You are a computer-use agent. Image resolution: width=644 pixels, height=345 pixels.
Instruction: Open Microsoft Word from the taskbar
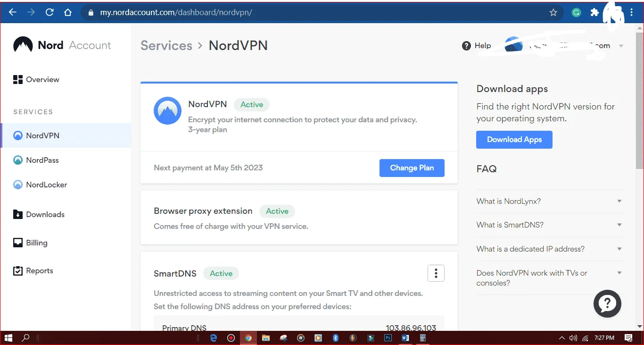405,338
